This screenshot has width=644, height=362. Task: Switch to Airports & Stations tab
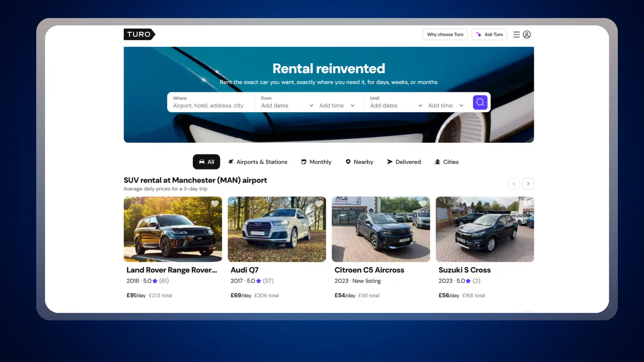click(x=258, y=162)
